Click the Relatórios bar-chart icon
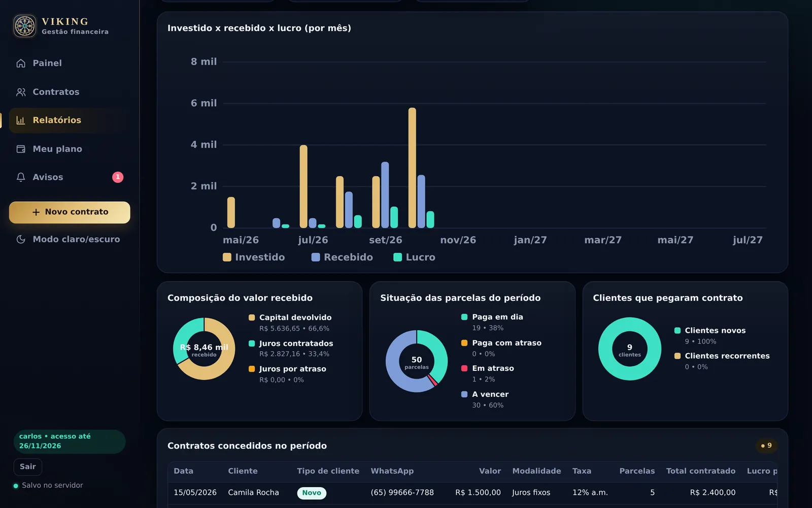The width and height of the screenshot is (812, 508). click(21, 120)
